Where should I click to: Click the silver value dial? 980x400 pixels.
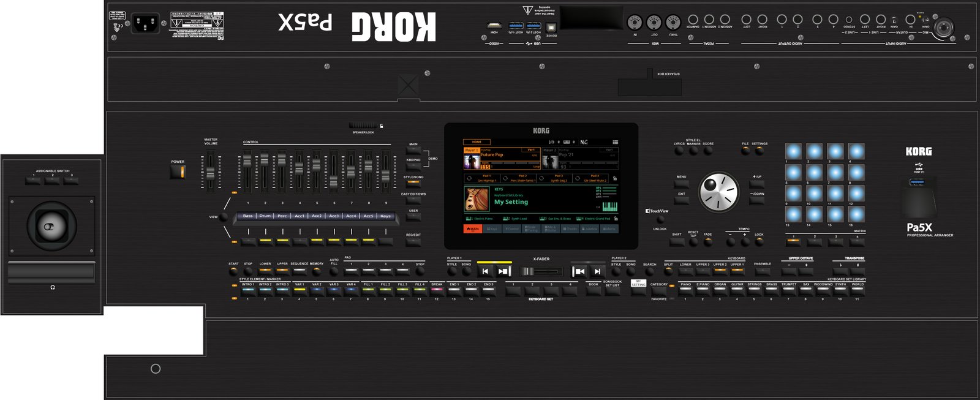(x=718, y=192)
